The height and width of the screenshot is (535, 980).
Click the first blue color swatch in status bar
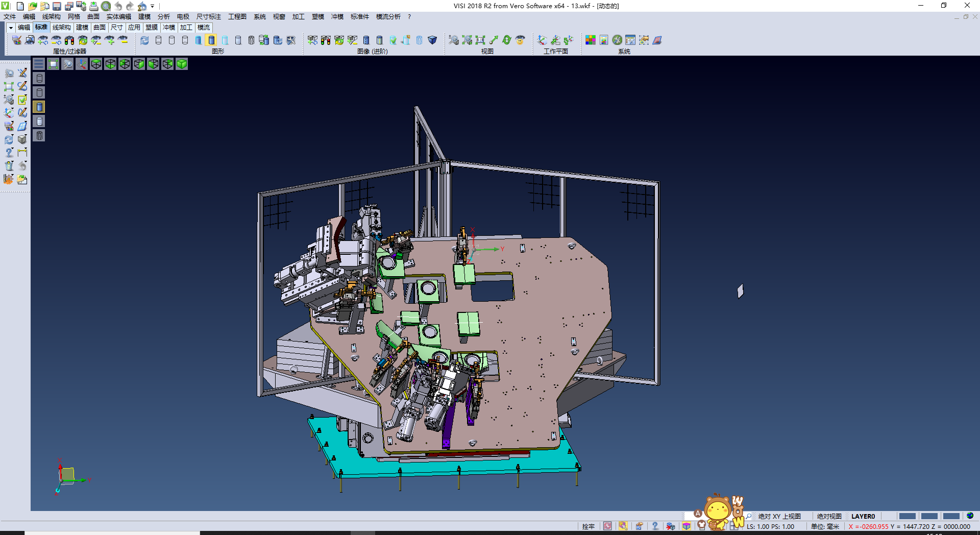907,516
